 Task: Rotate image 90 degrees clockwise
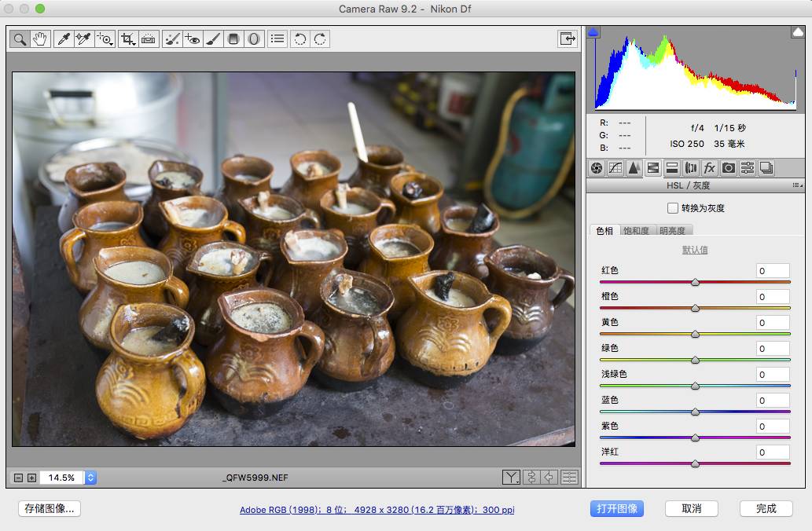[319, 38]
